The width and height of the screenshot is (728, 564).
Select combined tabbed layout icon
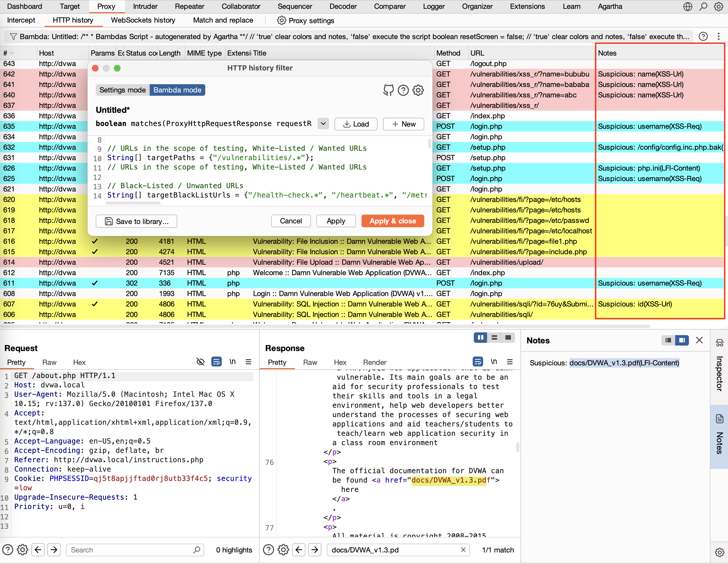point(508,338)
